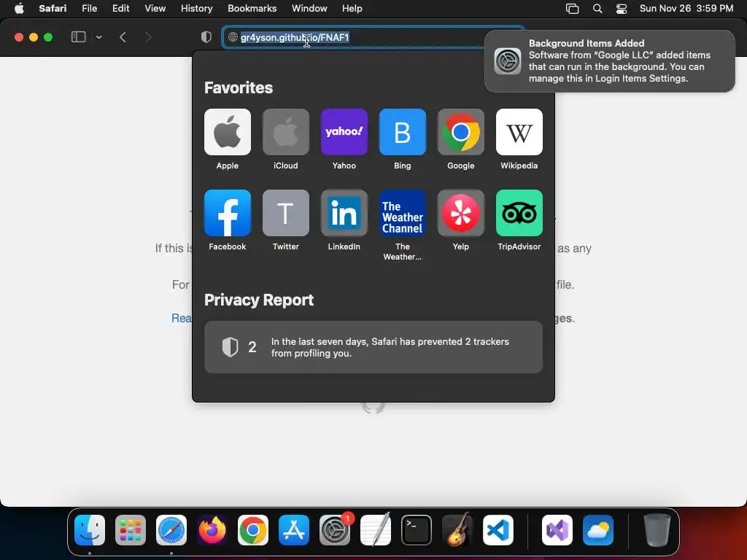Open the Privacy Report trackers card
The height and width of the screenshot is (560, 747).
(373, 347)
